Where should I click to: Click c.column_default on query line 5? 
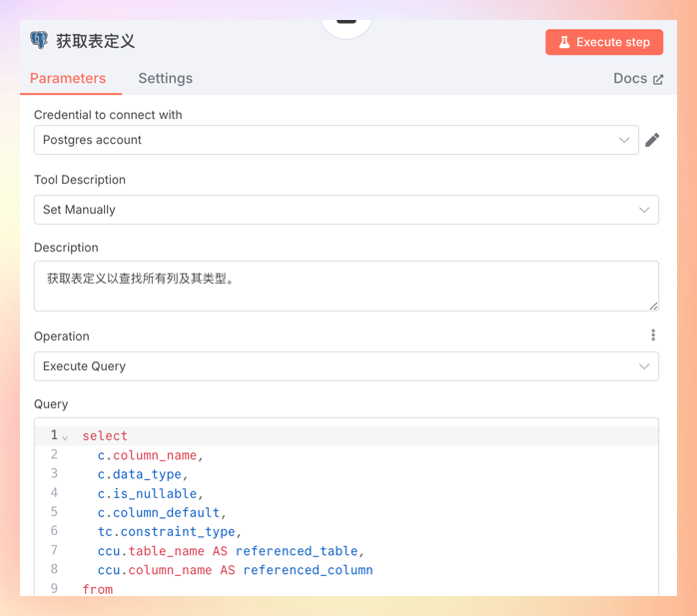159,512
